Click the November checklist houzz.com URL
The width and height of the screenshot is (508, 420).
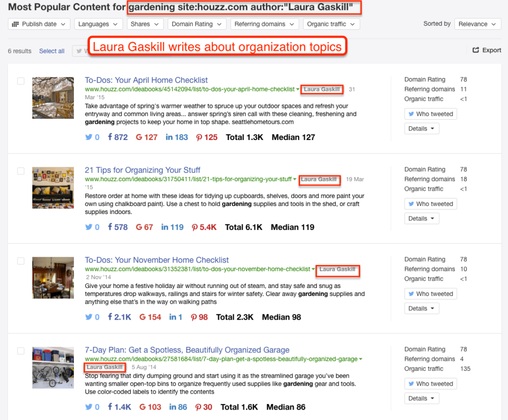(197, 269)
